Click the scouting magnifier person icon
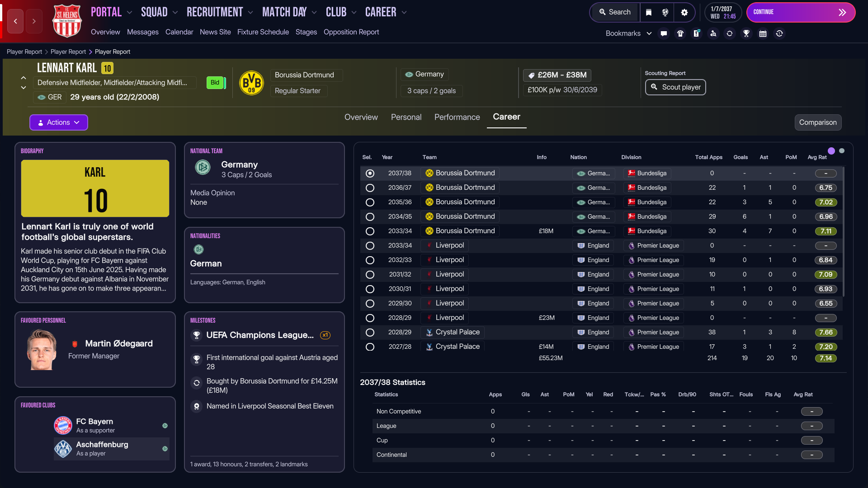Screen dimensions: 868x488 tap(713, 33)
